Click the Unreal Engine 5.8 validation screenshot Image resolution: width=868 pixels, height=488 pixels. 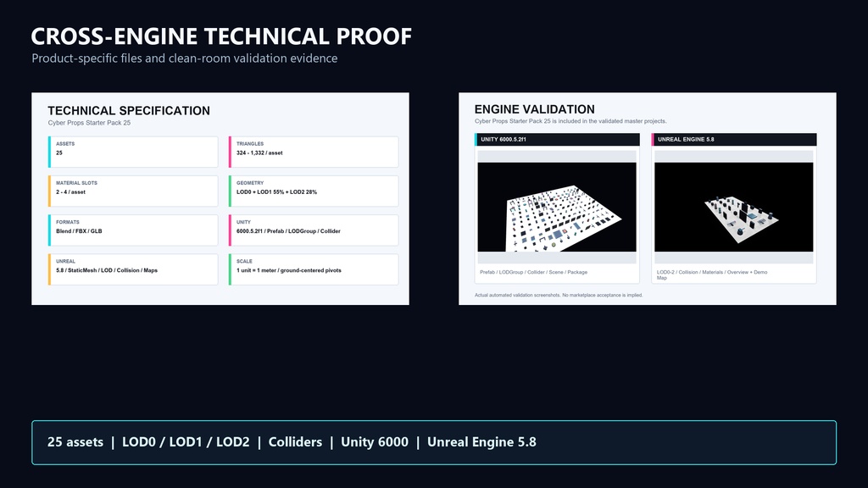(x=734, y=207)
